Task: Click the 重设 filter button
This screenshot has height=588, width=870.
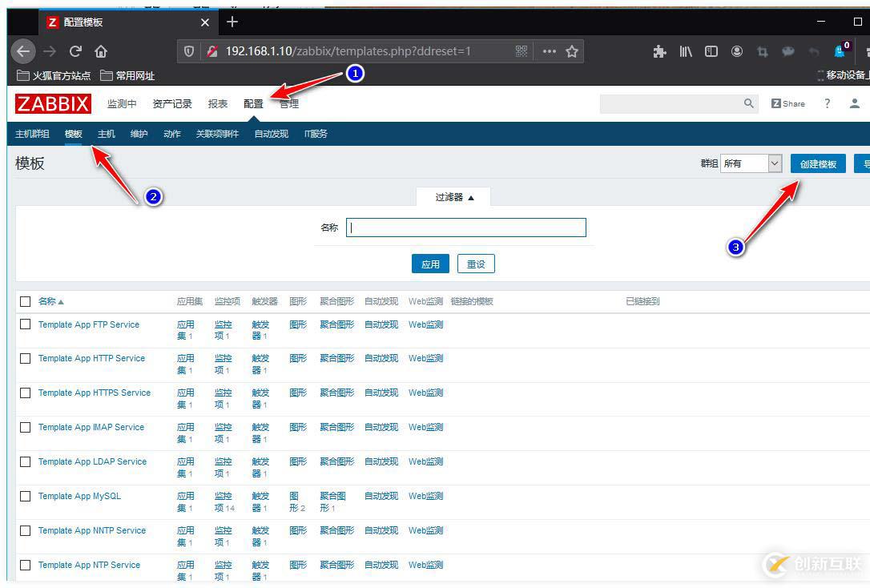Action: 476,264
